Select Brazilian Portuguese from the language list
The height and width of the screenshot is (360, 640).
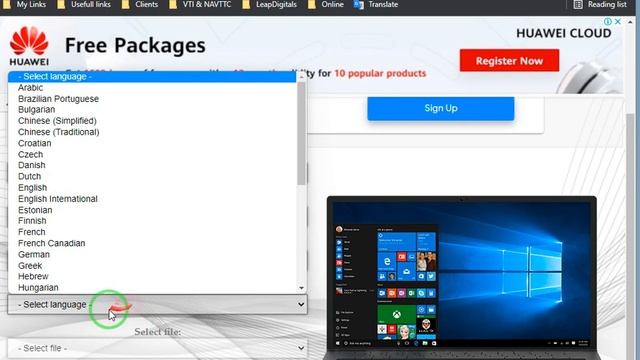point(152,99)
